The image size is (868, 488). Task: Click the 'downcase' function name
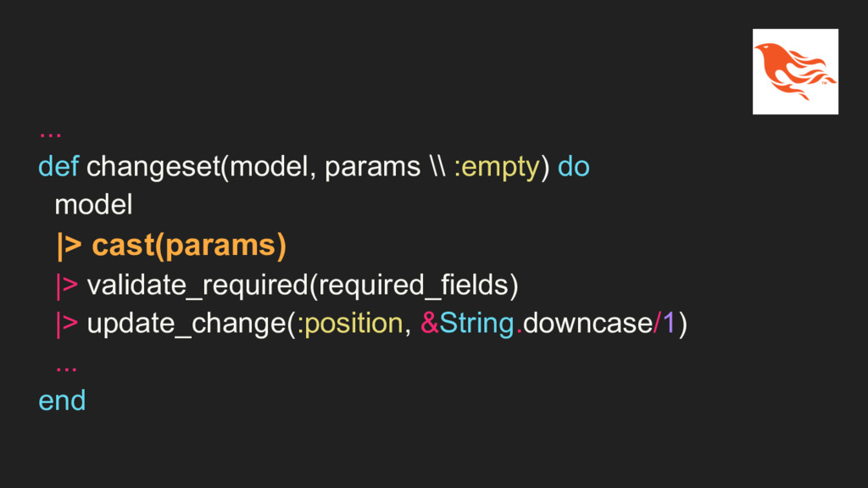(588, 323)
